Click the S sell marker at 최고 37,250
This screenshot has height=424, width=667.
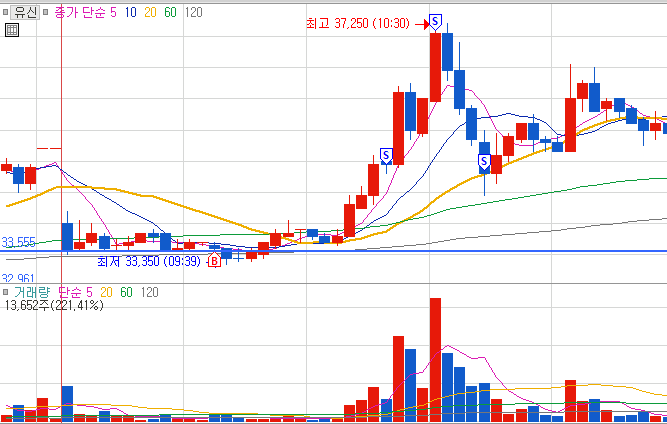point(435,21)
